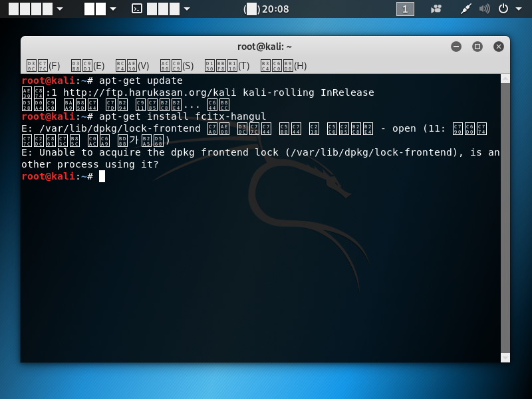Click 'other process using it?' text
The height and width of the screenshot is (399, 532).
[x=90, y=164]
